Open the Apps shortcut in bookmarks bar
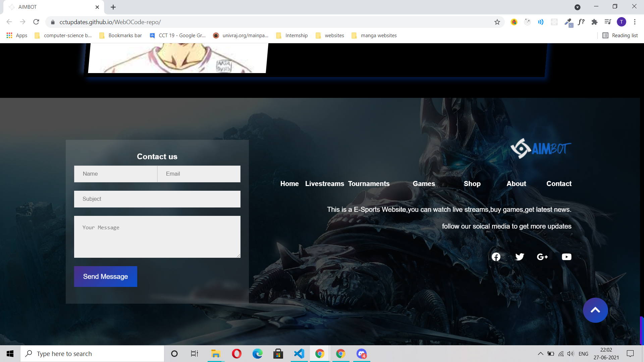The height and width of the screenshot is (362, 644). (x=17, y=36)
